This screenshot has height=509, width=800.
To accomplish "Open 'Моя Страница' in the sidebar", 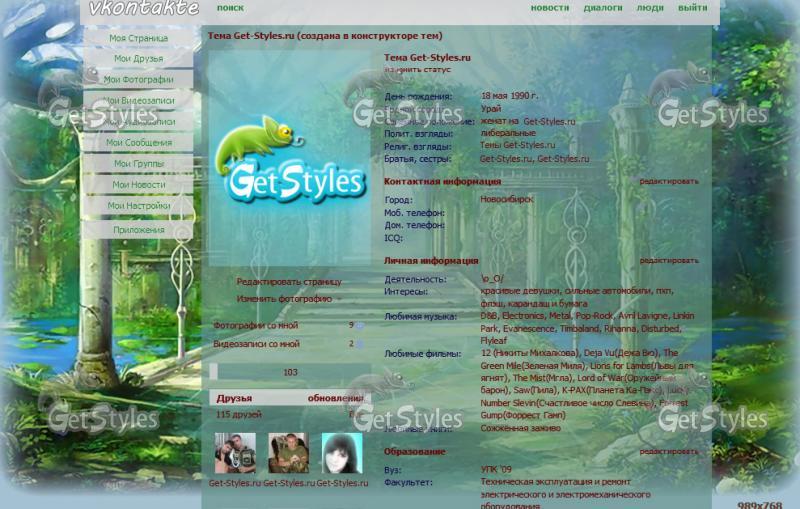I will [x=138, y=38].
